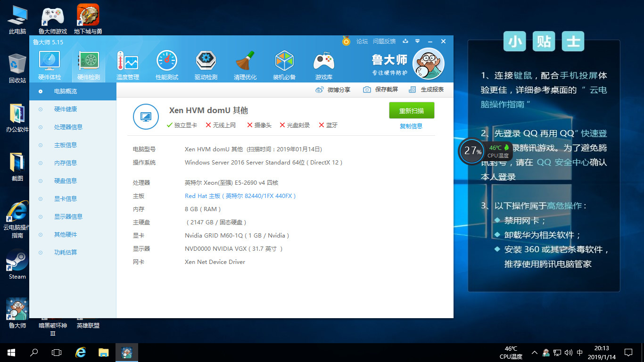644x362 pixels.
Task: Click the 鲁大师 mascot avatar
Action: point(429,64)
